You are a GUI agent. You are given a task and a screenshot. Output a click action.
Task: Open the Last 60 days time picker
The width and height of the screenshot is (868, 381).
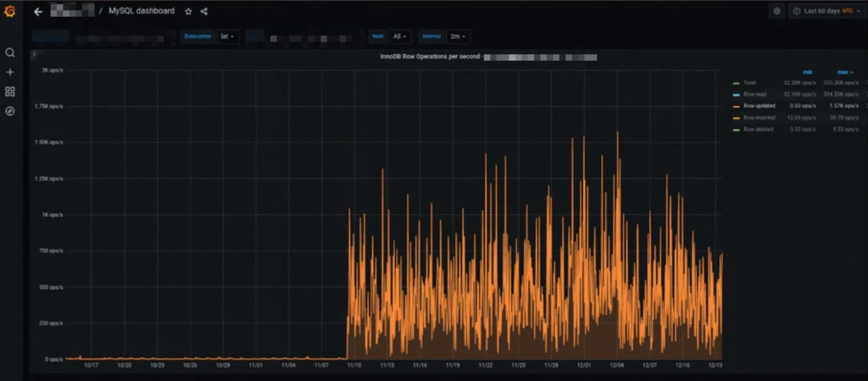click(x=827, y=11)
